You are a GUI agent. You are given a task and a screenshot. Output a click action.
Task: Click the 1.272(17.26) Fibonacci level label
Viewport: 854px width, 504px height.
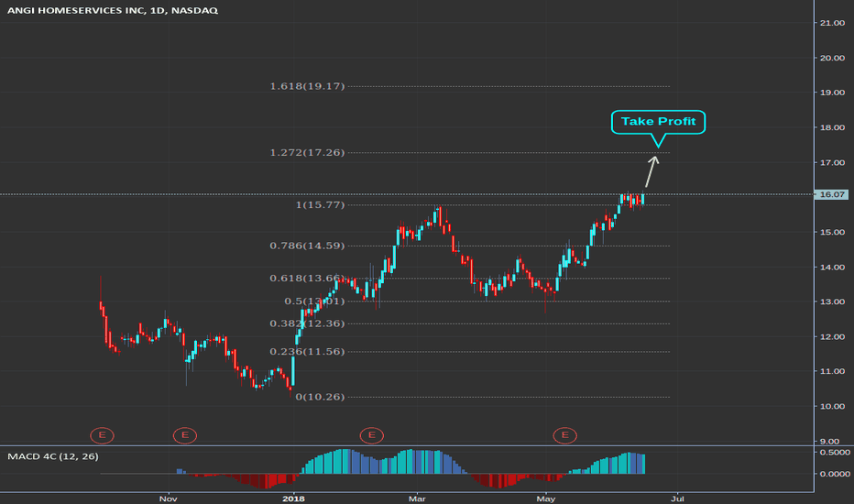point(307,152)
